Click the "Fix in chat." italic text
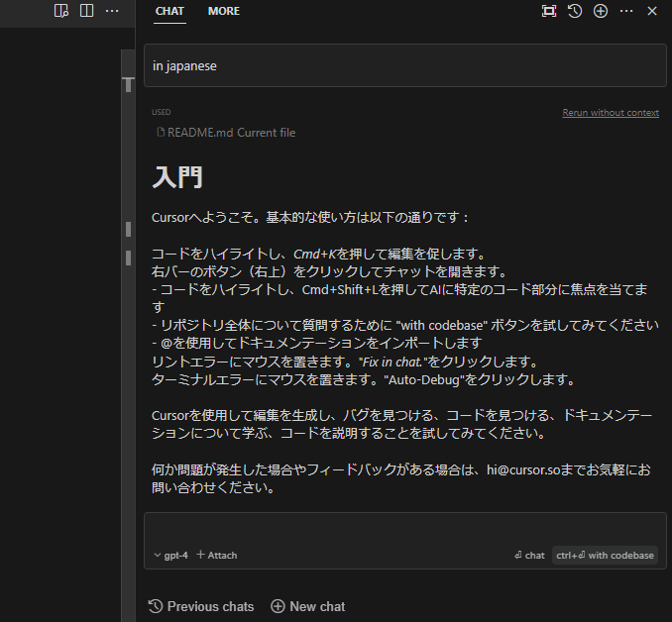This screenshot has height=622, width=672. point(392,362)
